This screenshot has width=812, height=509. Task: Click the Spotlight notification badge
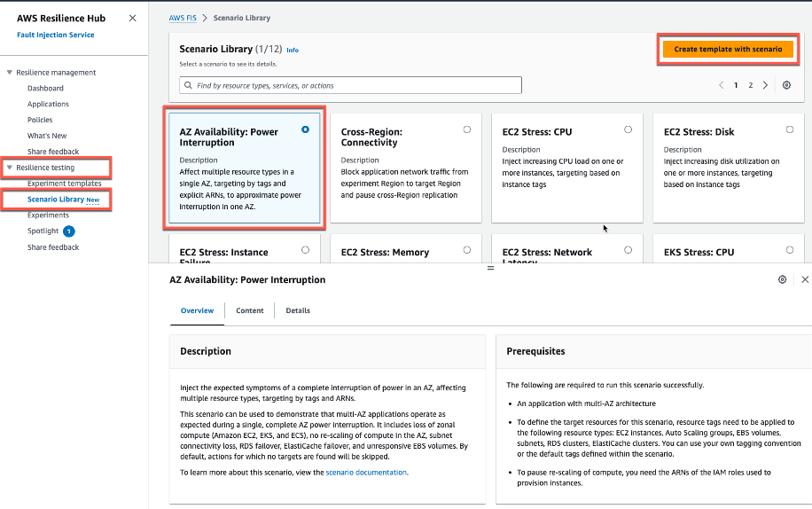[69, 231]
